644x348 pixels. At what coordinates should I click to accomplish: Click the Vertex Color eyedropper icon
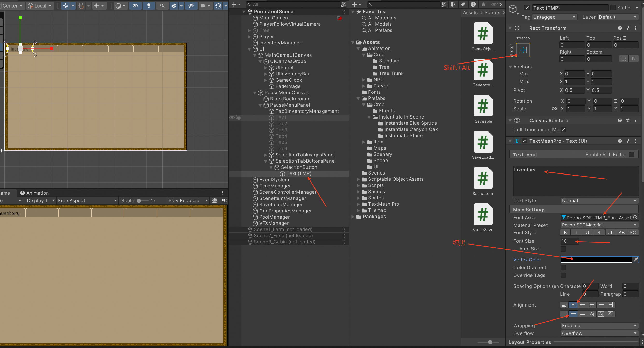pos(635,260)
